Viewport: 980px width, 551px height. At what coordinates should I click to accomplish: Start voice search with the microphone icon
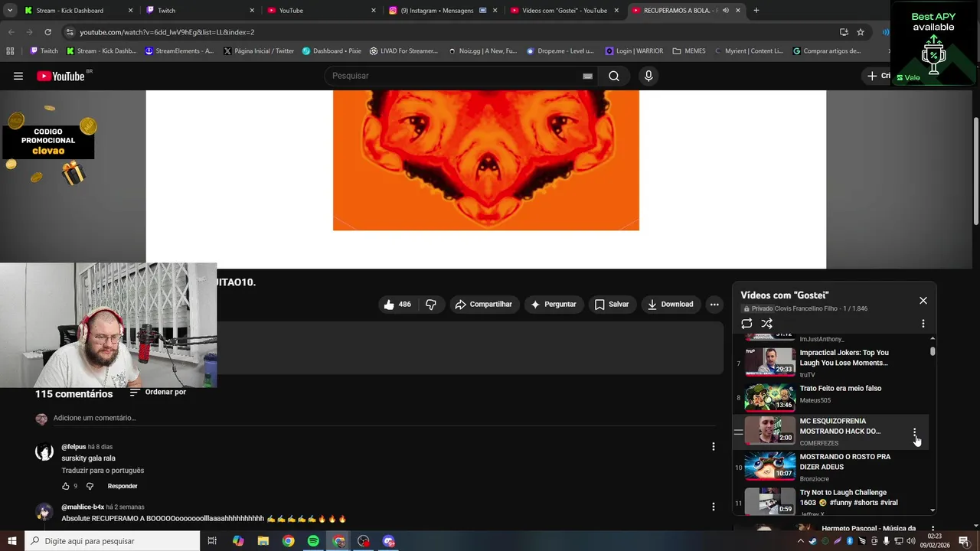click(x=648, y=76)
